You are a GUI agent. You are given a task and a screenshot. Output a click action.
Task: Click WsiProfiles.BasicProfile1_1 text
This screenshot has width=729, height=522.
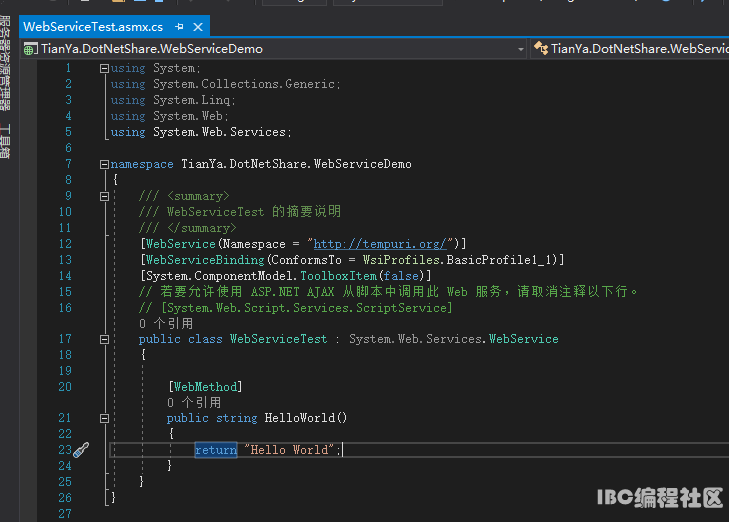click(x=459, y=260)
